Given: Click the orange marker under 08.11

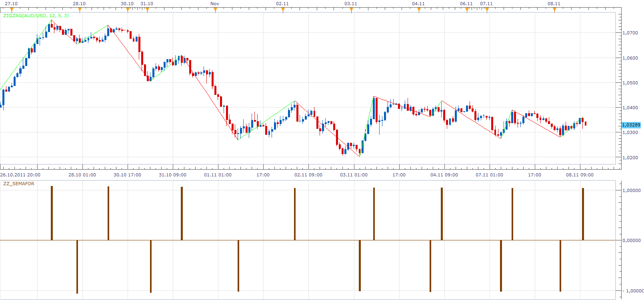Looking at the screenshot, I should 554,10.
